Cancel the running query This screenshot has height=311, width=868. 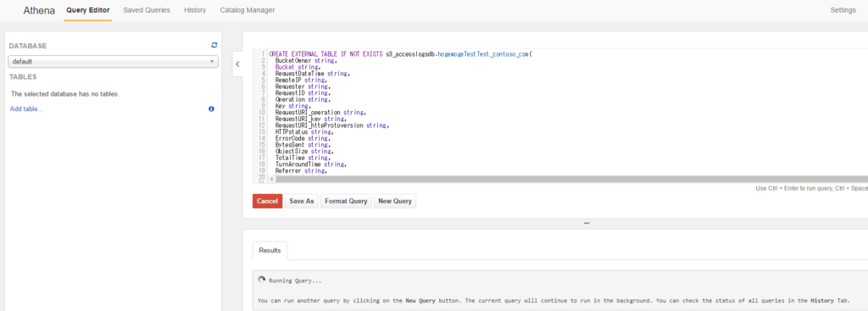(267, 201)
